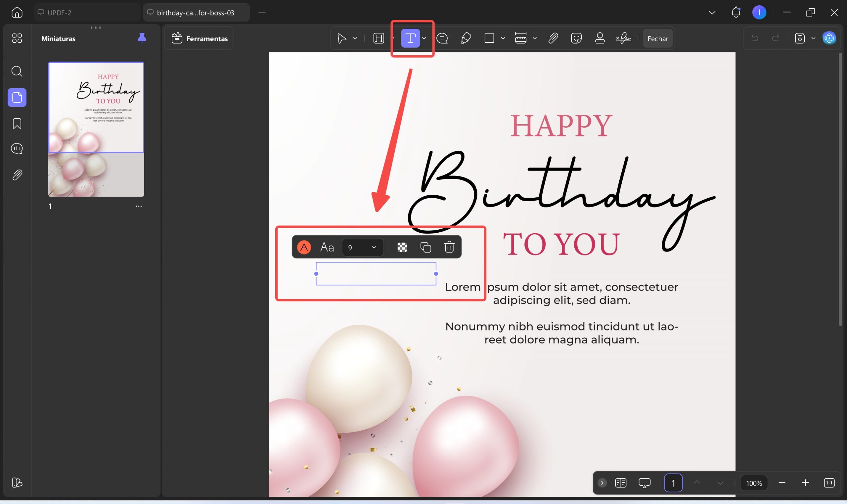Open the font size dropdown showing 9

click(363, 247)
